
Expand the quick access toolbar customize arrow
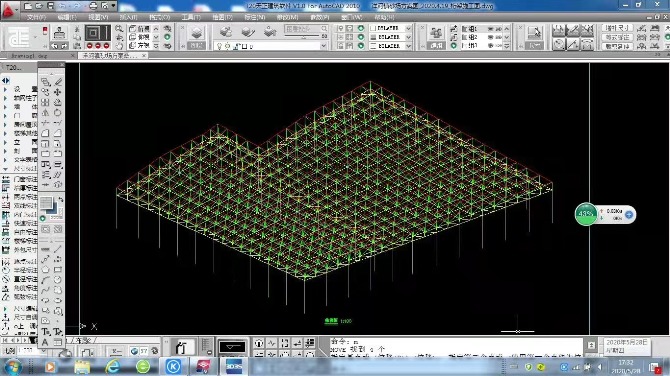coord(113,6)
